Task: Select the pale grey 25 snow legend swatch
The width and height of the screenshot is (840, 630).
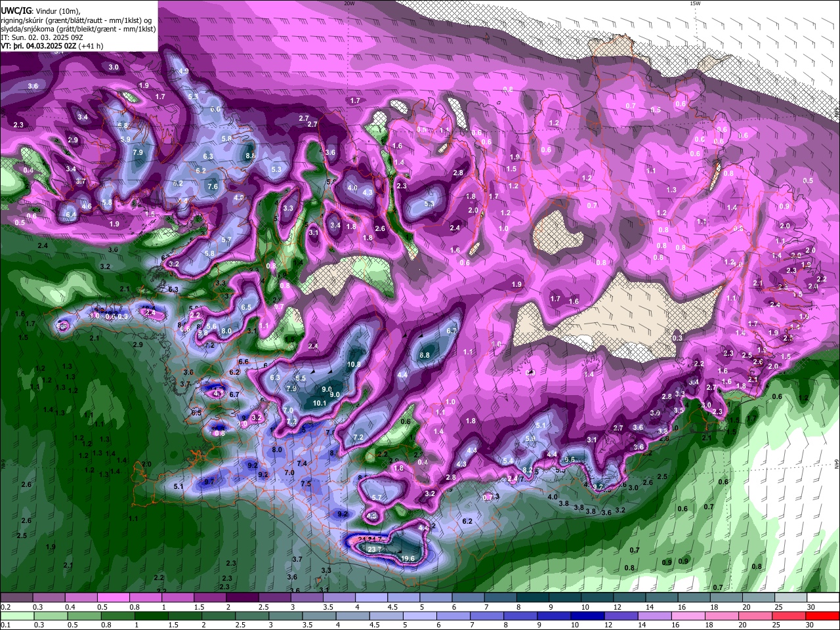Action: tap(790, 598)
